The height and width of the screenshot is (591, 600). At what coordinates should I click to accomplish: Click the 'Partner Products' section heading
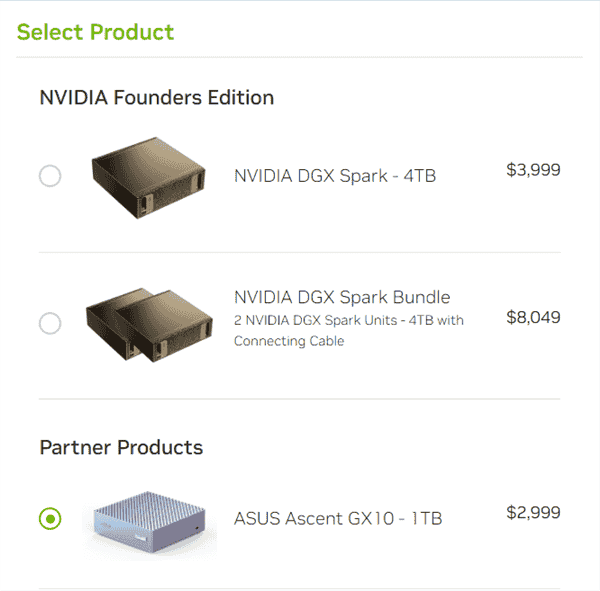(121, 447)
